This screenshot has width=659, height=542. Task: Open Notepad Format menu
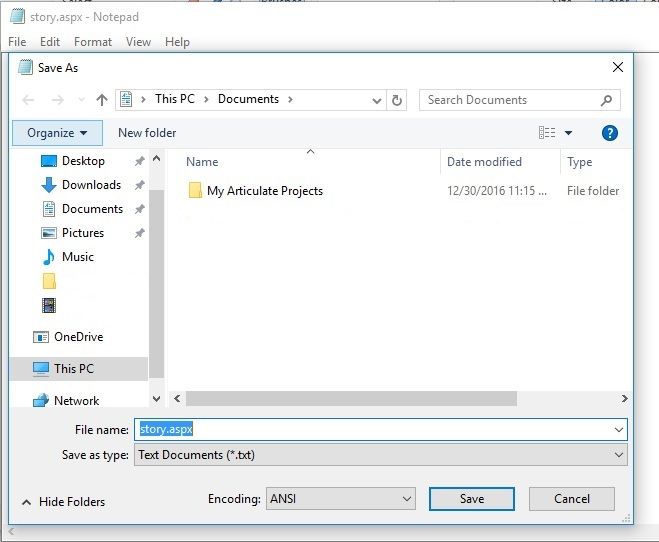coord(93,42)
